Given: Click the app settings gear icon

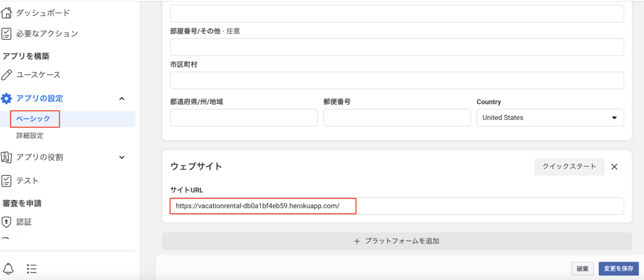Looking at the screenshot, I should [6, 98].
